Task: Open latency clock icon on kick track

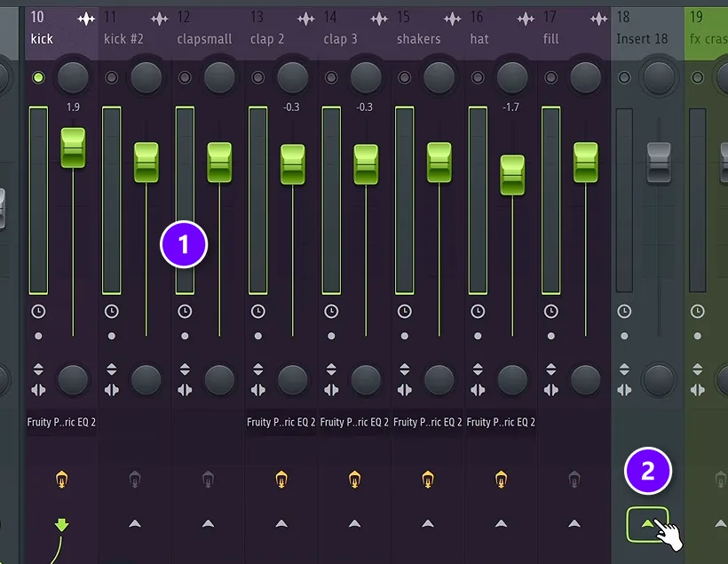Action: (38, 311)
